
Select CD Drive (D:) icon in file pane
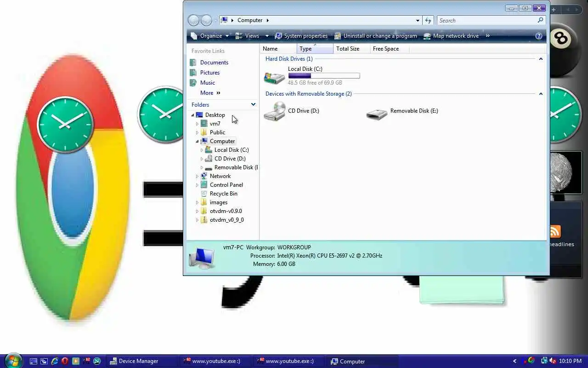pos(275,111)
